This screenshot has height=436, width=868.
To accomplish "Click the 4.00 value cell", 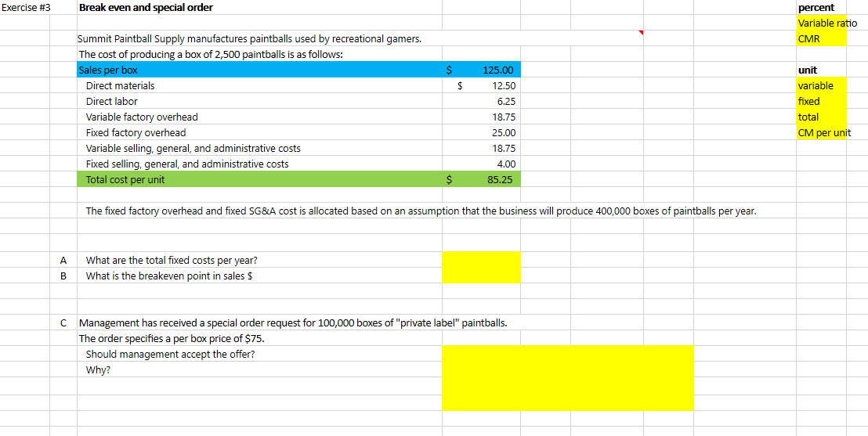I will [481, 164].
